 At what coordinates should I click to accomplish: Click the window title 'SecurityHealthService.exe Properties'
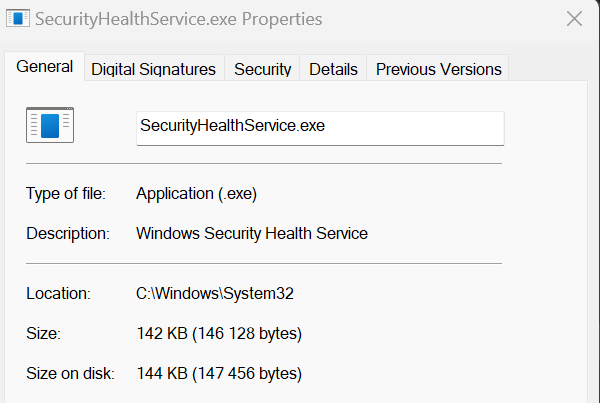coord(179,19)
